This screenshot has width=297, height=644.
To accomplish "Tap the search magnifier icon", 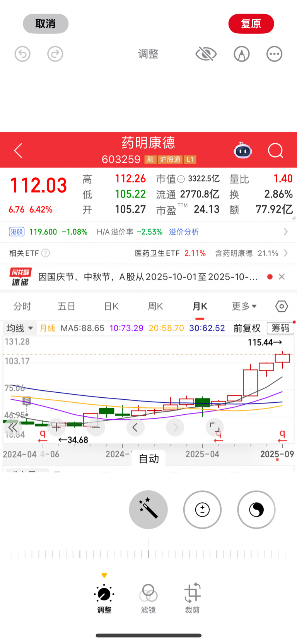I will click(276, 150).
